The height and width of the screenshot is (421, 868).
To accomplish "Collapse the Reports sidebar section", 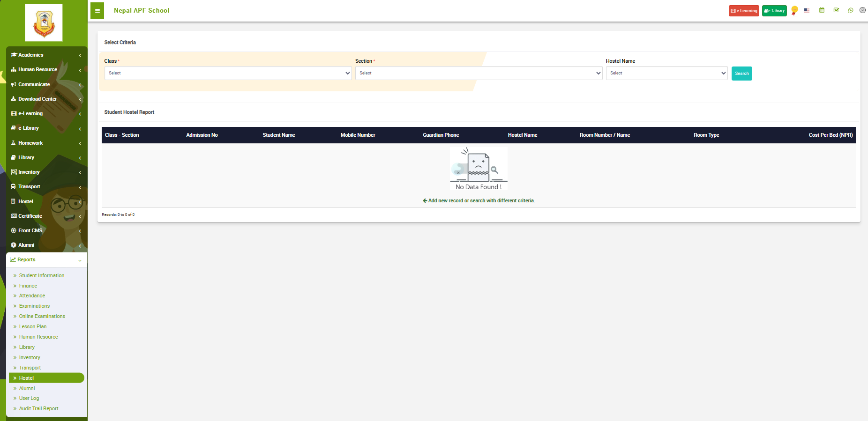I will [x=46, y=260].
